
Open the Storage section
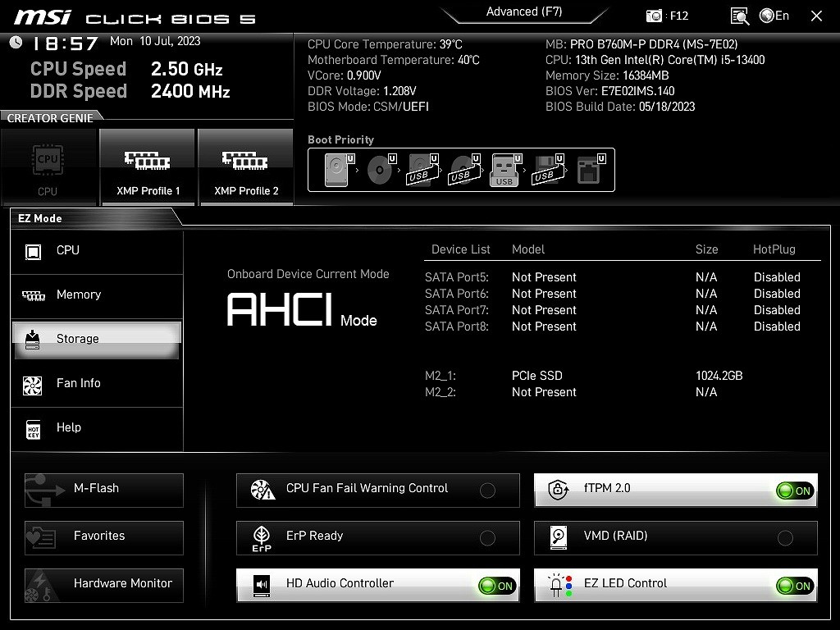[97, 340]
